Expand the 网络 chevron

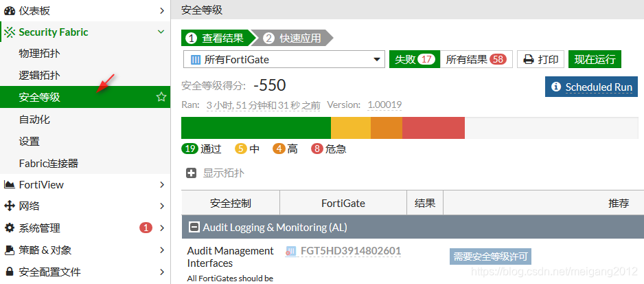tap(162, 206)
